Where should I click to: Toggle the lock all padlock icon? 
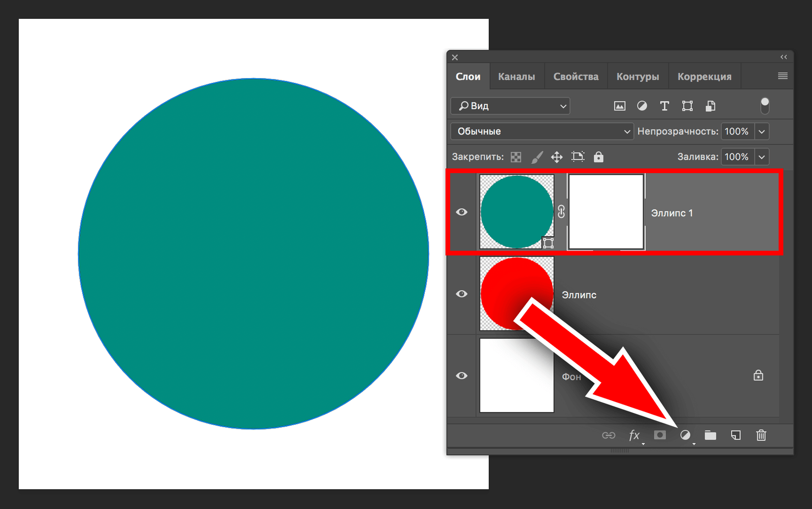599,157
